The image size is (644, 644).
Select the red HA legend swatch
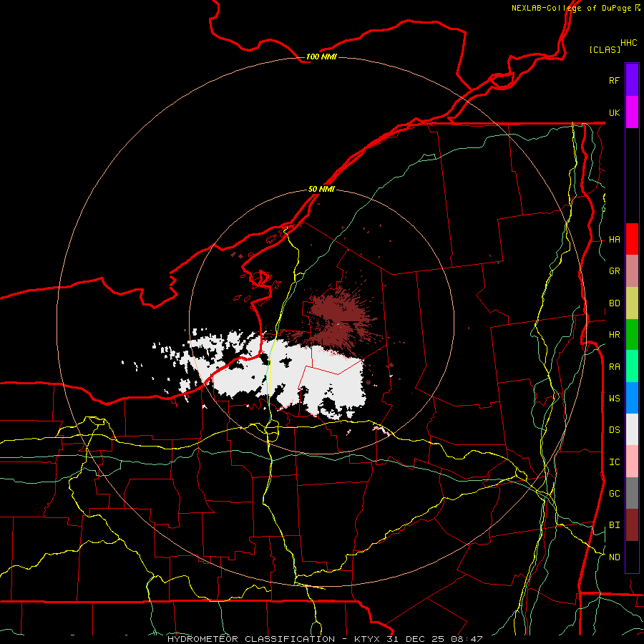pyautogui.click(x=632, y=239)
